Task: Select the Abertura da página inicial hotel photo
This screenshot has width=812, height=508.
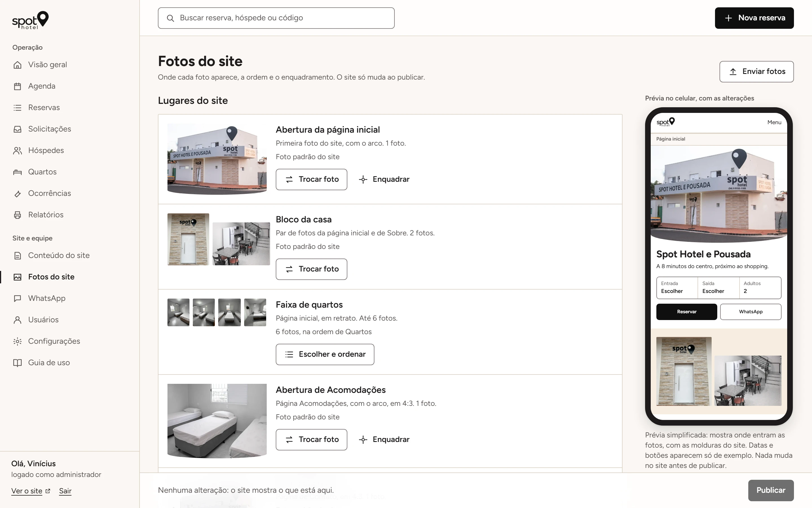Action: [x=217, y=159]
